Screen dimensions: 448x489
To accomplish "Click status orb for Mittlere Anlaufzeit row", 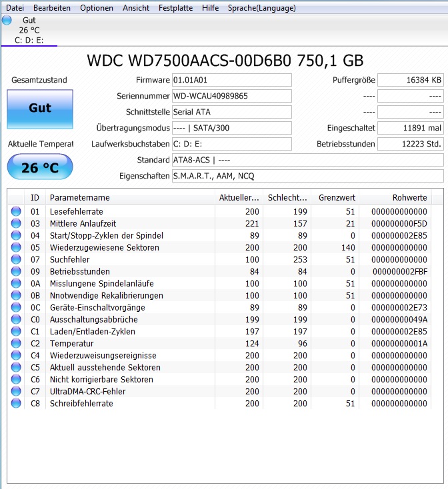I will [16, 223].
